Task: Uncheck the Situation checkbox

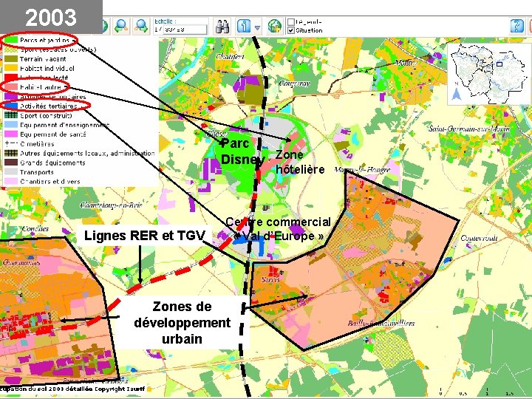Action: 291,30
